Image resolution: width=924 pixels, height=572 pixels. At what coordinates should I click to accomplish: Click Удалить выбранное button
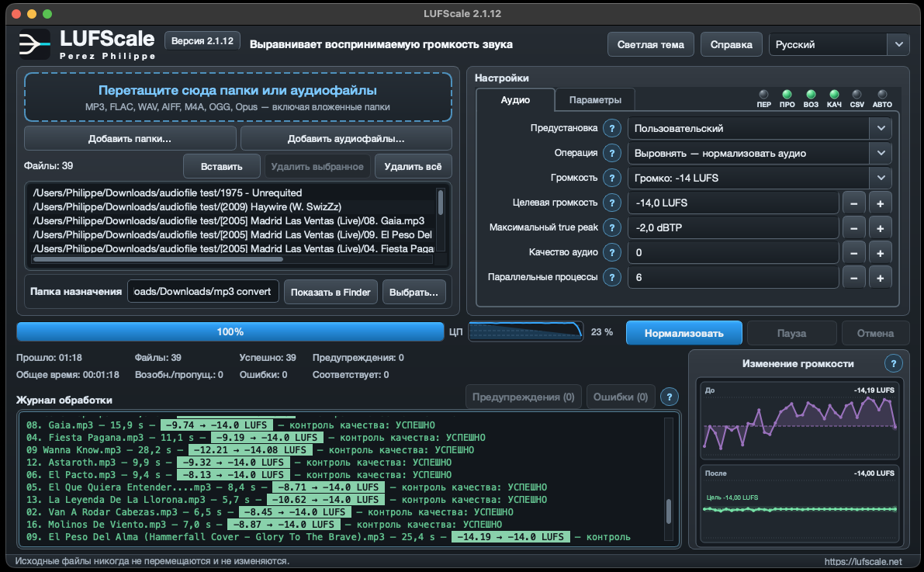coord(317,166)
